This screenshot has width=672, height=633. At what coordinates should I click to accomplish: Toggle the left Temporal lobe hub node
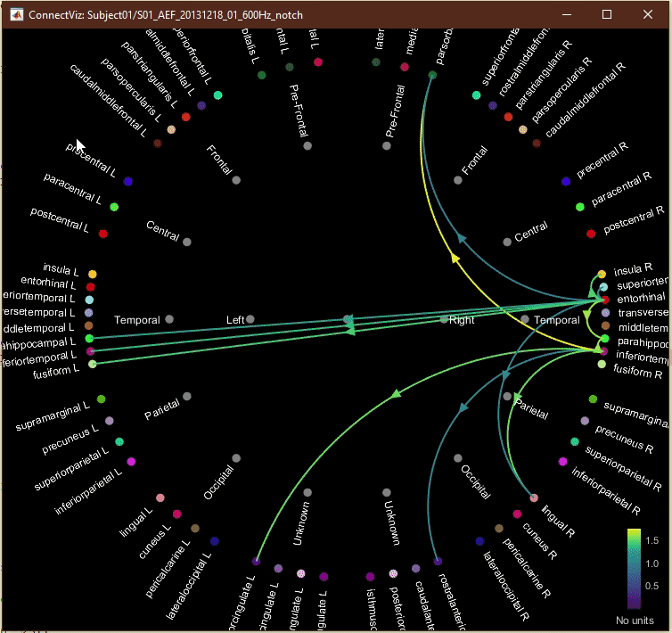[169, 319]
